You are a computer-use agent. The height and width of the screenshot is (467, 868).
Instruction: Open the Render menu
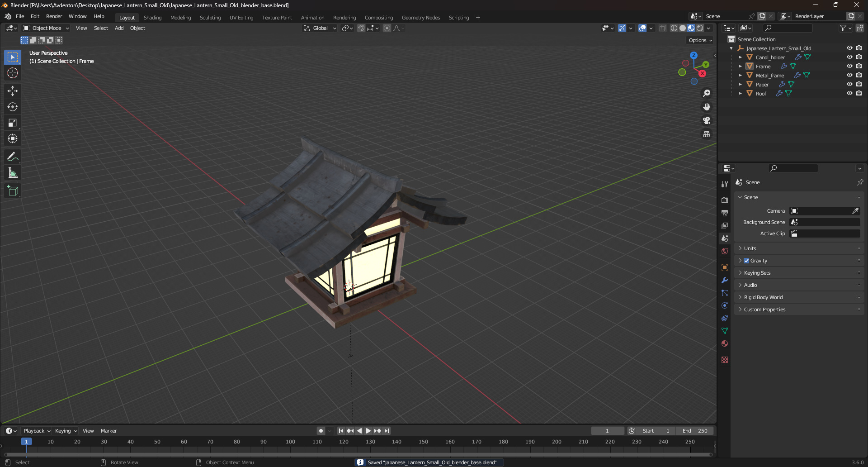point(54,16)
